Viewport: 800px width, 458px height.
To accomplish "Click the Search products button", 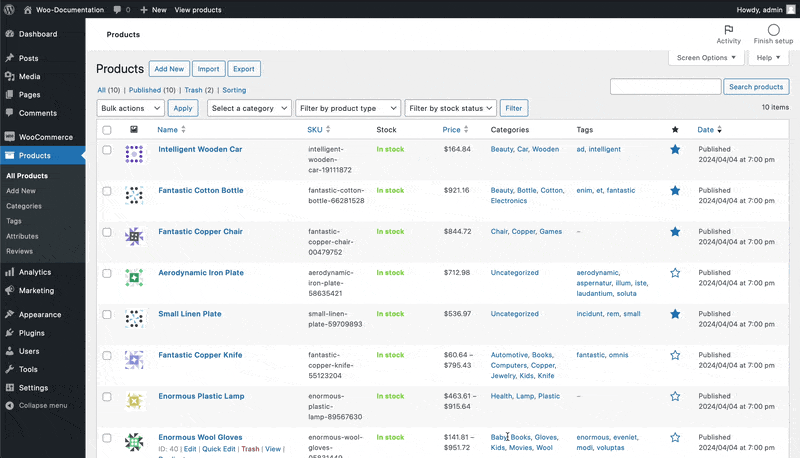I will [x=756, y=87].
